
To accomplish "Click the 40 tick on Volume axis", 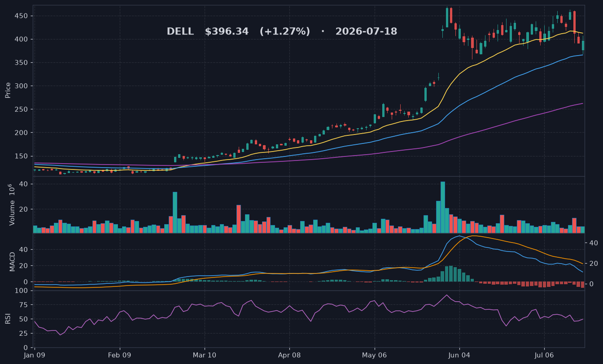I will tap(24, 184).
